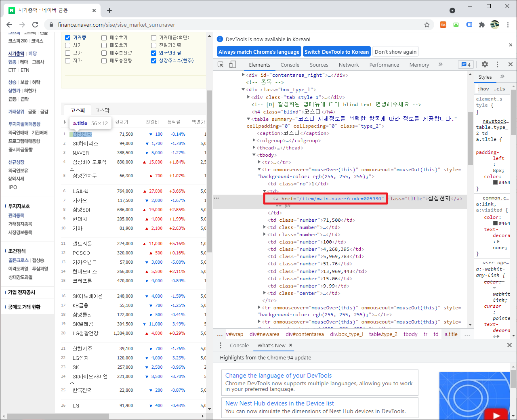Reload the page with refresh icon
This screenshot has height=420, width=517.
(x=35, y=25)
